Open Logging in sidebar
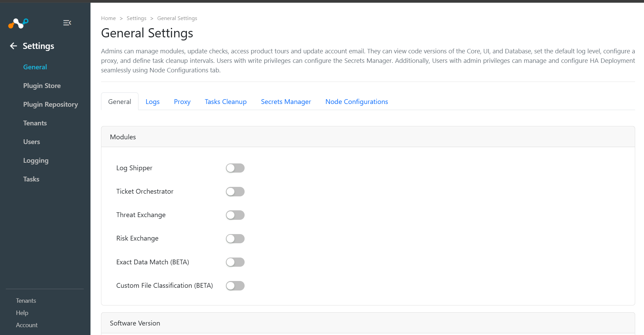The width and height of the screenshot is (644, 335). pos(36,160)
